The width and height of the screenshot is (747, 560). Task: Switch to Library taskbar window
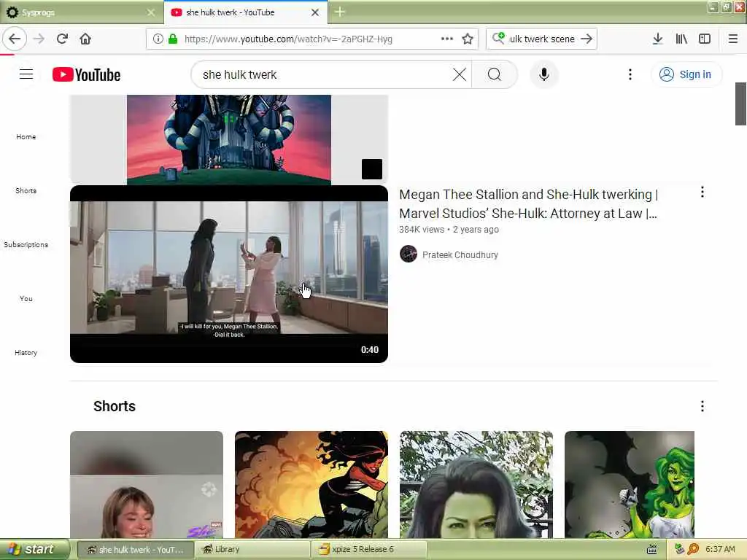click(x=252, y=550)
